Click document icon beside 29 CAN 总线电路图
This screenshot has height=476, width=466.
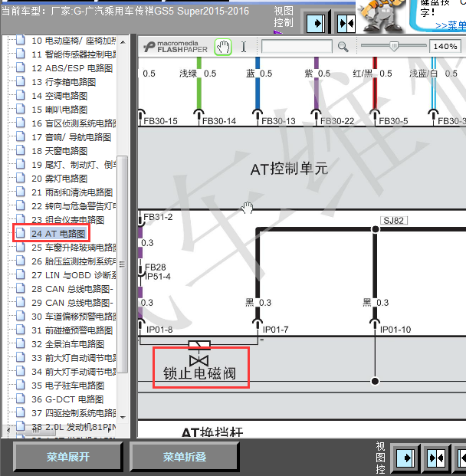pyautogui.click(x=21, y=302)
